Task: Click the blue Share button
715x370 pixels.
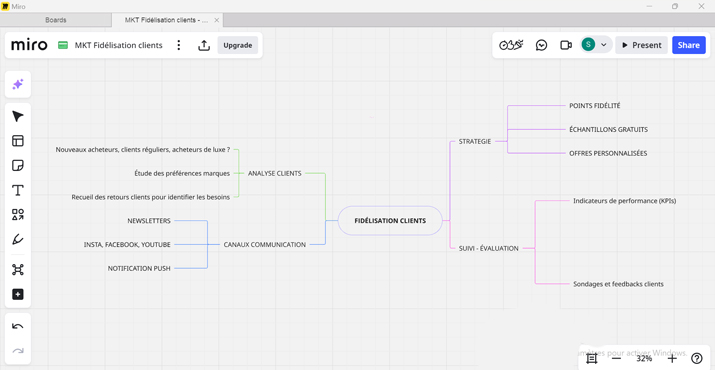Action: 689,45
